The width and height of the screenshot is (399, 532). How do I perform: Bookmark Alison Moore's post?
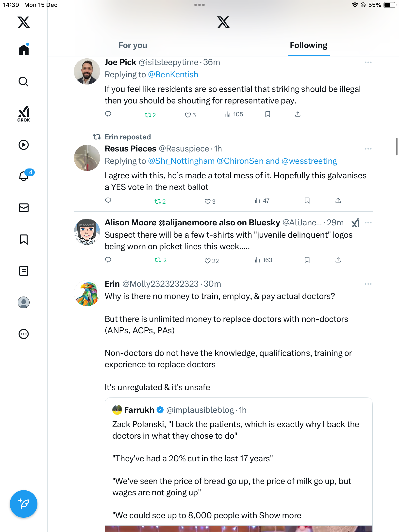pos(307,260)
